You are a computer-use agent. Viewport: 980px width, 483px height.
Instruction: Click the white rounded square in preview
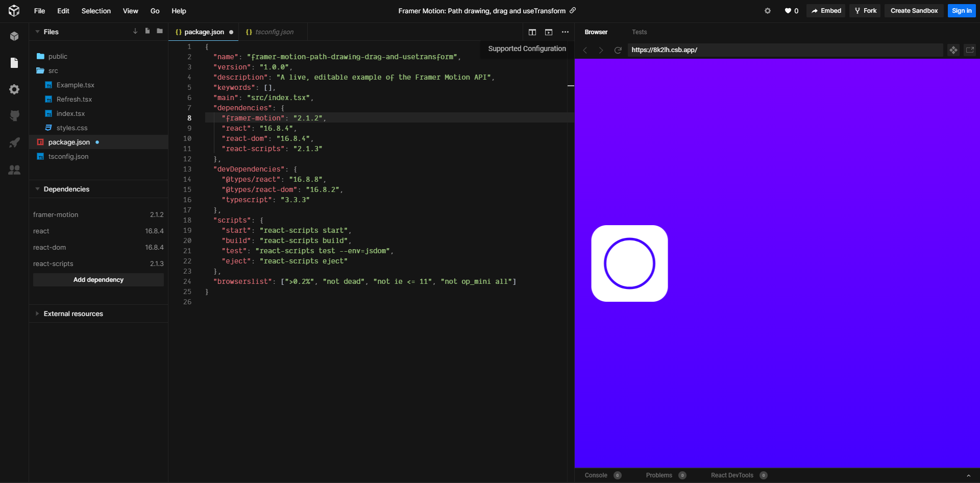629,263
